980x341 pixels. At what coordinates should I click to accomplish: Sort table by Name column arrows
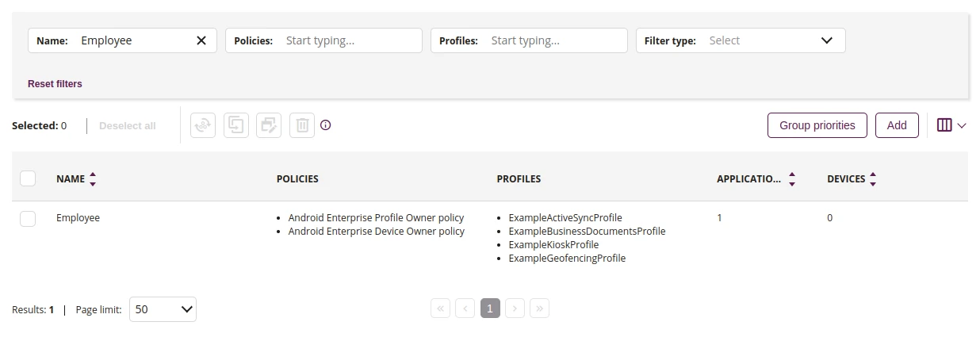(93, 179)
